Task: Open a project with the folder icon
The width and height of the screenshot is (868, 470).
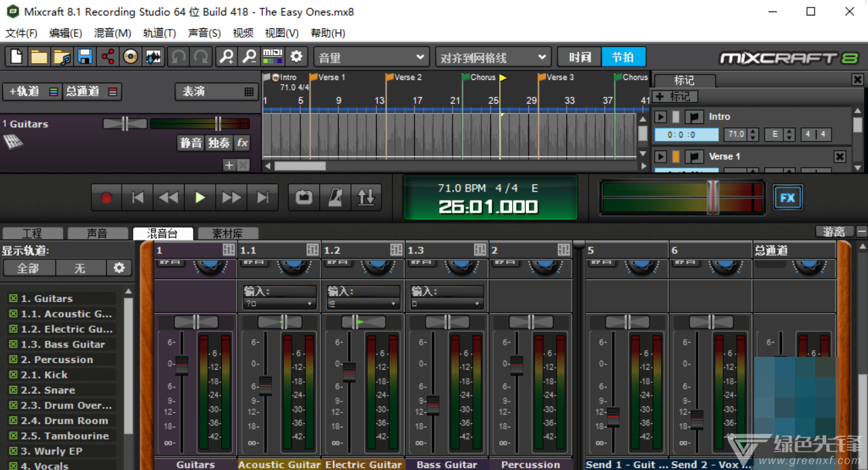Action: [39, 57]
